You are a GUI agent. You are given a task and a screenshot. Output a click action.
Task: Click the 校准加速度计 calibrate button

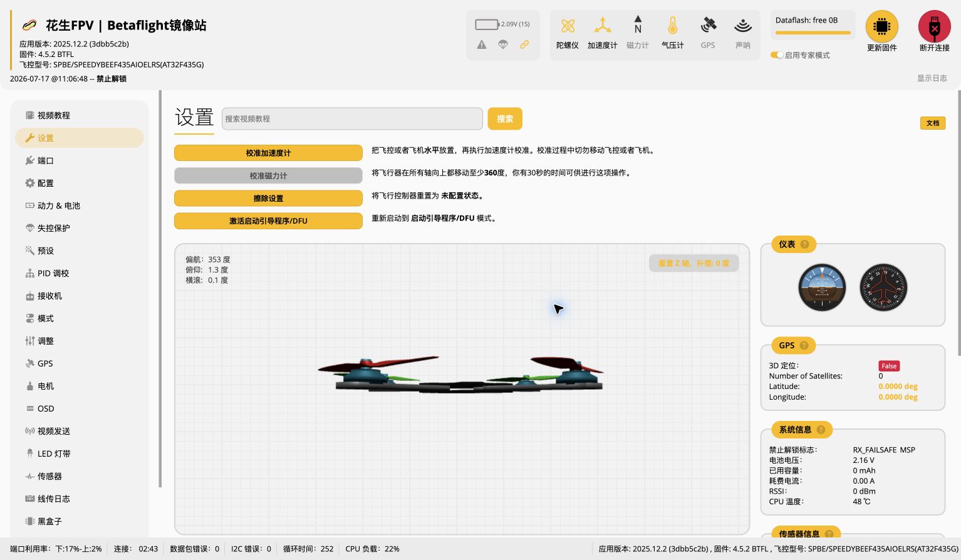(x=268, y=153)
